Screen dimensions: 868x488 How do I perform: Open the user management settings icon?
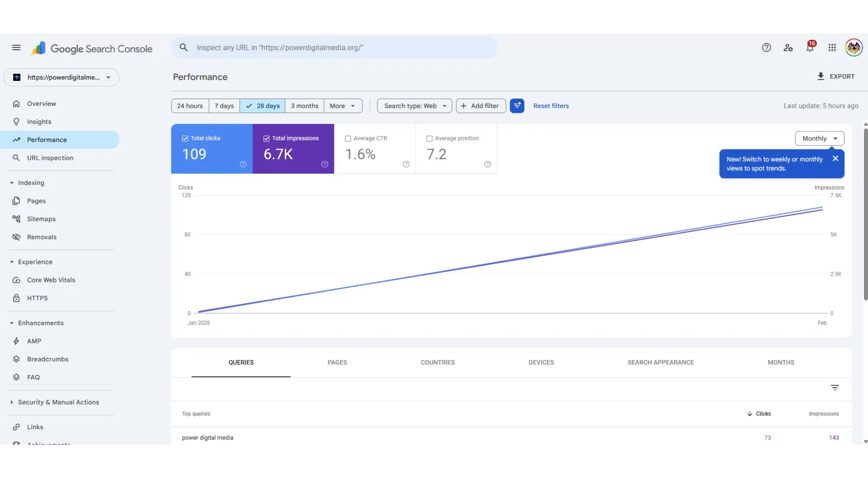[x=788, y=47]
